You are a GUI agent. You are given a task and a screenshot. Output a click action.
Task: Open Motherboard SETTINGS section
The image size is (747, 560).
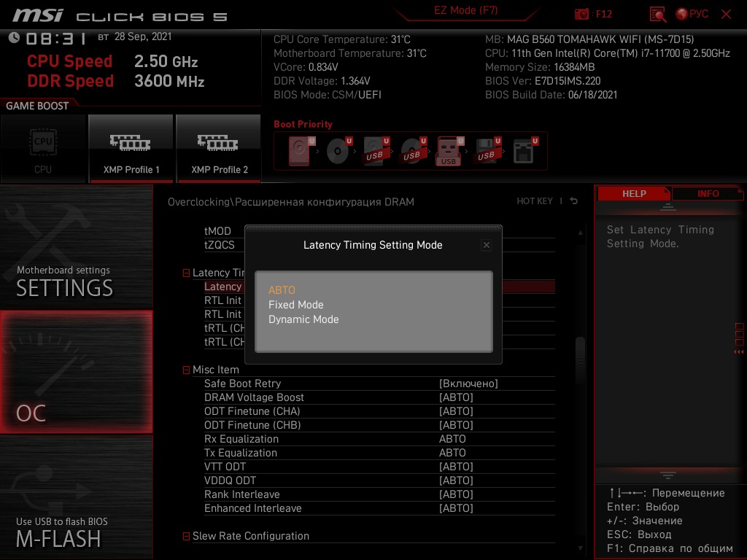point(76,246)
